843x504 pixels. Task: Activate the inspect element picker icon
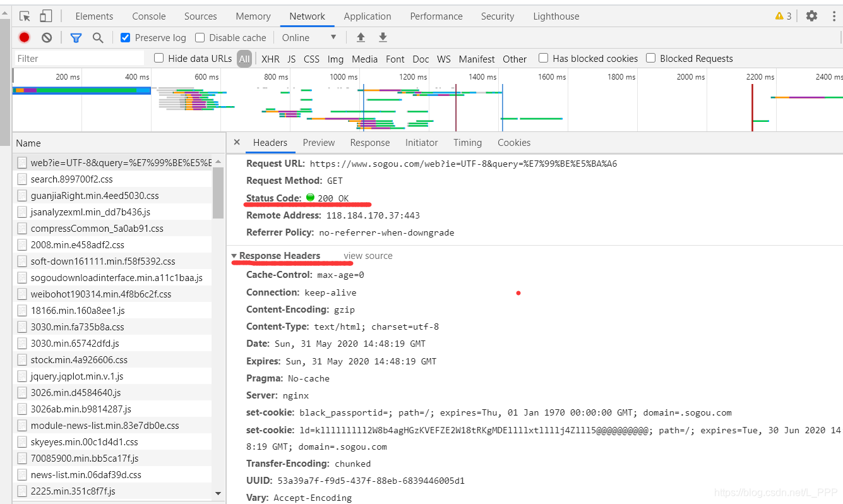tap(25, 16)
